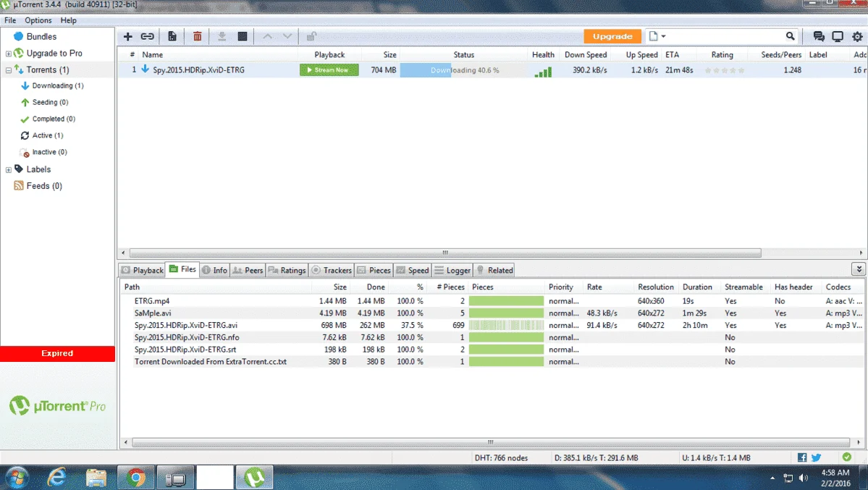Click the orange Upgrade button
Viewport: 868px width, 490px height.
click(x=612, y=36)
